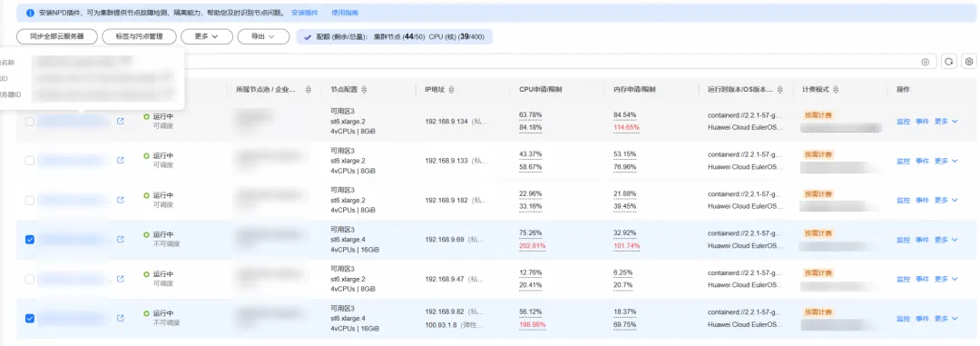Image resolution: width=980 pixels, height=346 pixels.
Task: Click the gear icon inside the search bar
Action: (x=925, y=62)
